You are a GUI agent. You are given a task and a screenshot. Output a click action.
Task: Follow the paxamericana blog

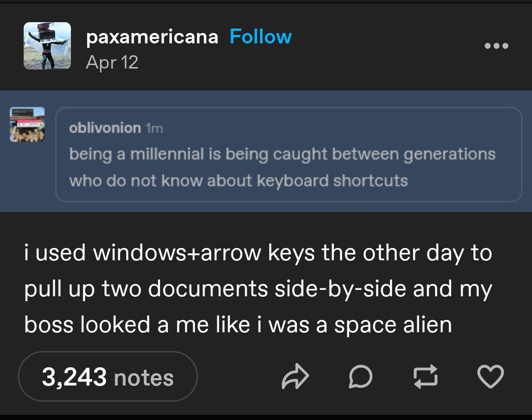261,37
